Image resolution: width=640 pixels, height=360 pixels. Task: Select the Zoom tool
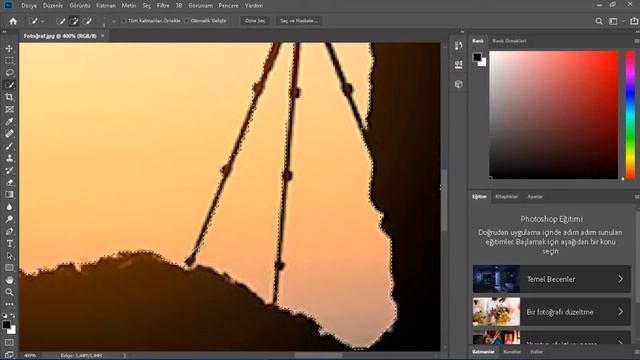tap(9, 292)
